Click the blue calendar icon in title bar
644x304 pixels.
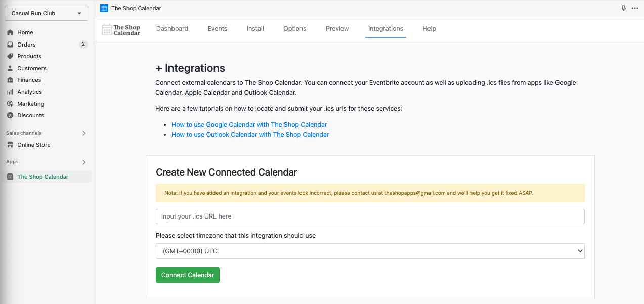pos(104,8)
